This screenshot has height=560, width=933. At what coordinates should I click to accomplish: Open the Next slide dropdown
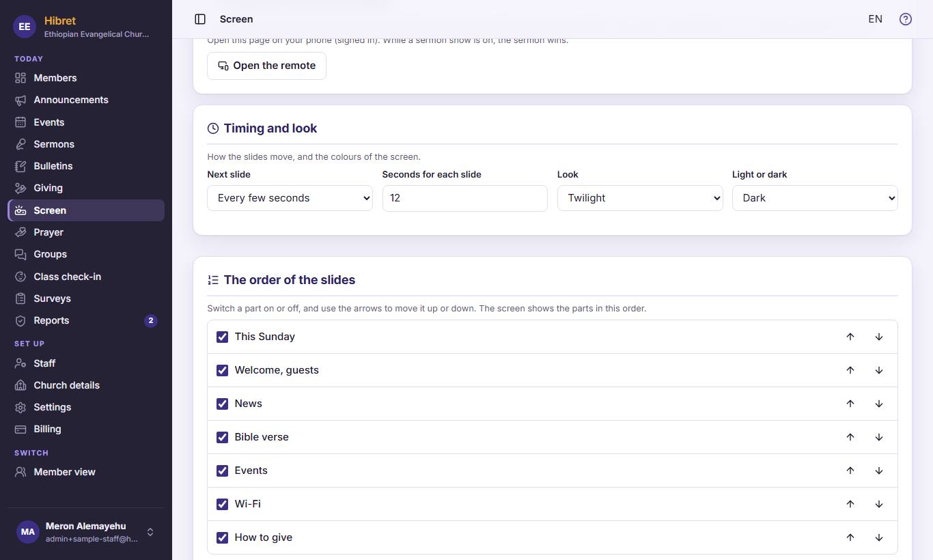(x=290, y=198)
